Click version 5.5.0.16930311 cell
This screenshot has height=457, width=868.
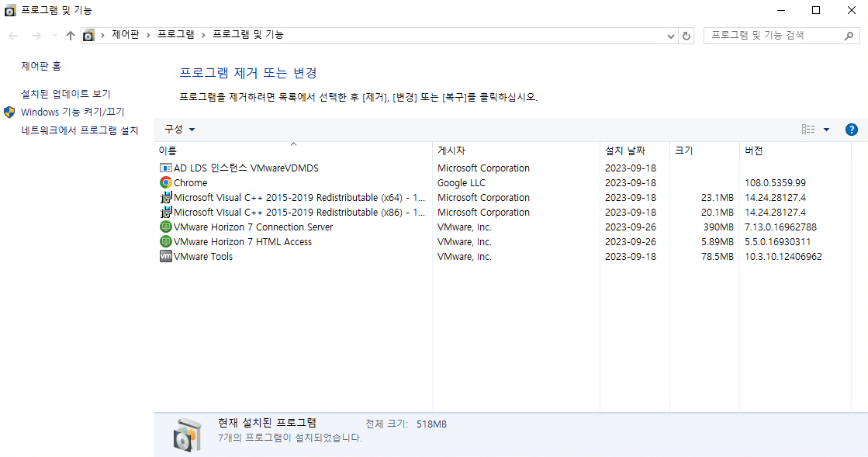(x=778, y=241)
